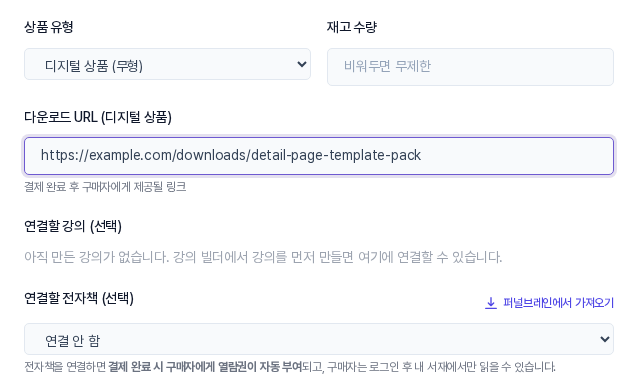Click the 연결할 강의 (선택) label
The width and height of the screenshot is (638, 391).
click(73, 226)
